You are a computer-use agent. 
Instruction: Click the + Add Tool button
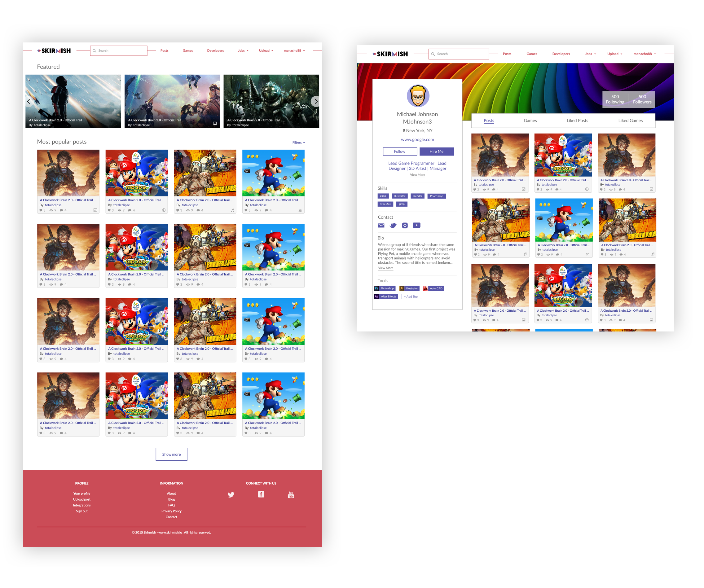pos(411,296)
